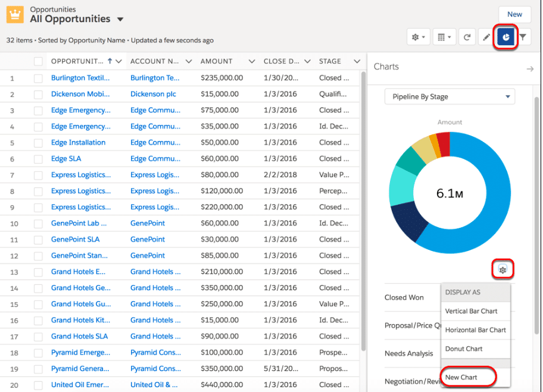Refresh the opportunities list

[x=467, y=37]
